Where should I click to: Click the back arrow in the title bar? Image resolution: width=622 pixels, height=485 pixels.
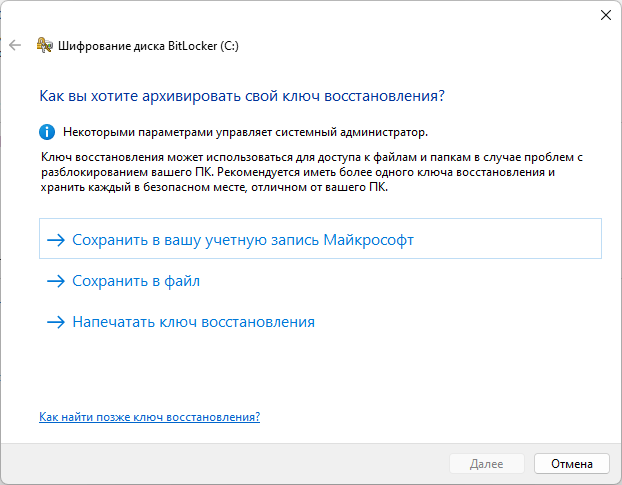coord(15,45)
